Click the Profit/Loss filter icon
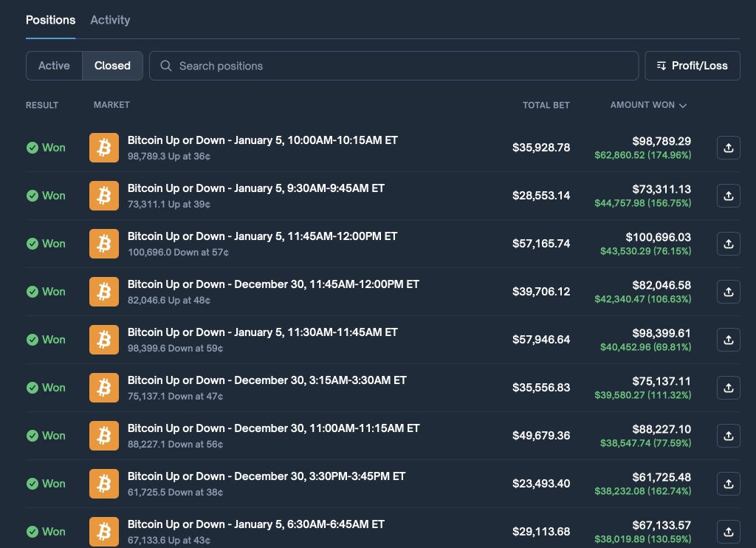756x548 pixels. [661, 66]
